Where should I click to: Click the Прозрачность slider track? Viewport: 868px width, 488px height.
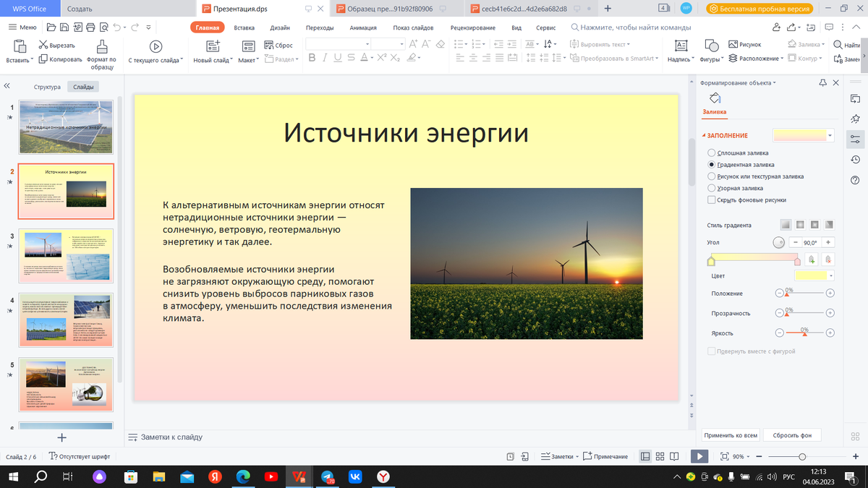804,314
